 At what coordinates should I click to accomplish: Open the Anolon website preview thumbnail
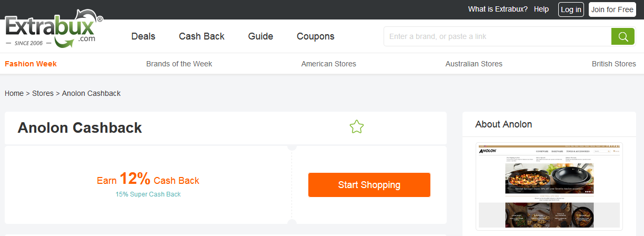point(549,186)
